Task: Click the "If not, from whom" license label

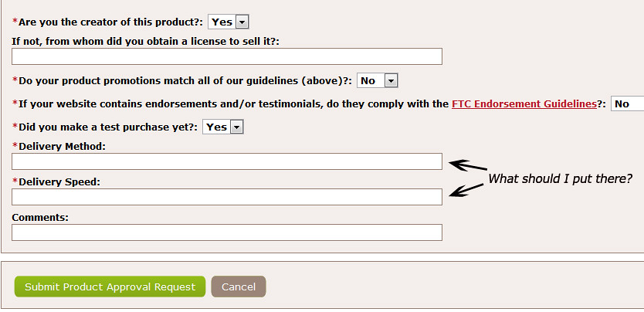Action: click(x=145, y=40)
